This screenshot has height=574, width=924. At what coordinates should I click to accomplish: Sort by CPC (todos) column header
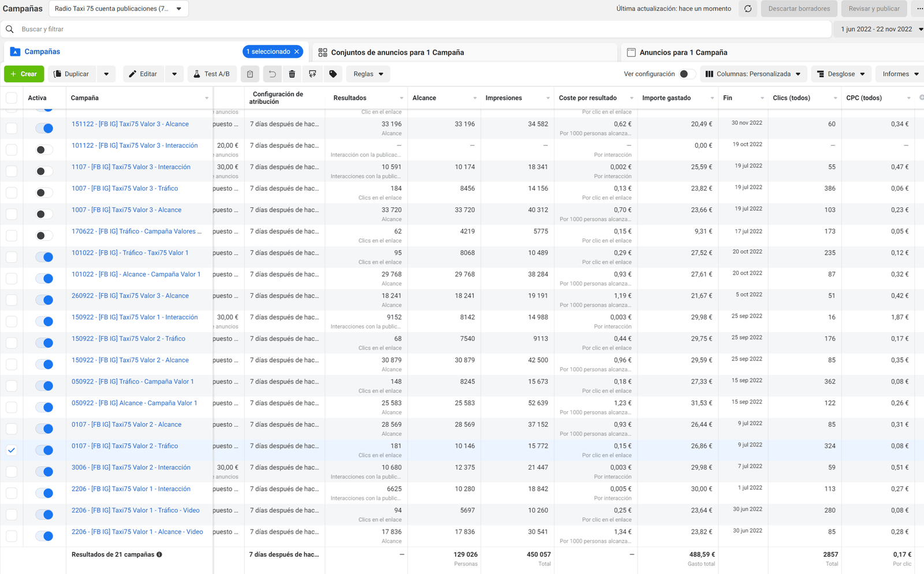864,98
